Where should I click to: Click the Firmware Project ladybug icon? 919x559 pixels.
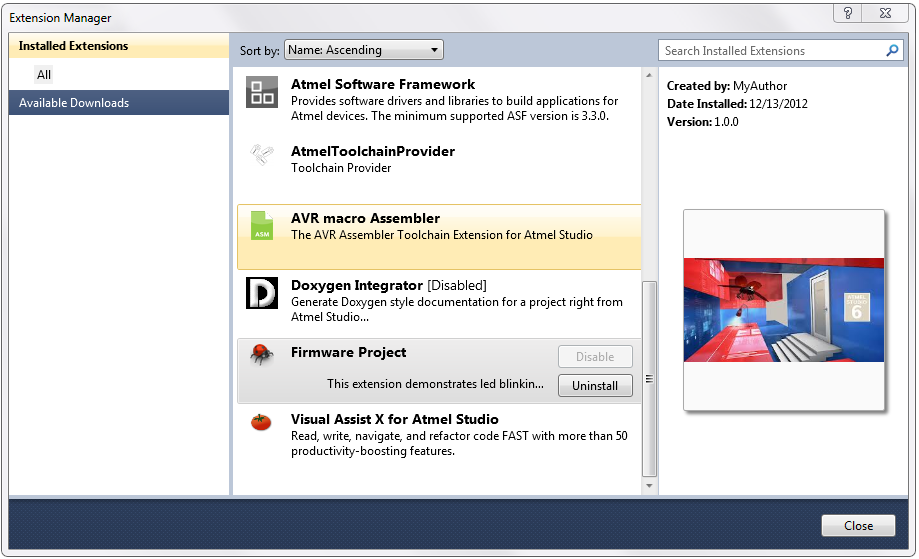point(261,354)
